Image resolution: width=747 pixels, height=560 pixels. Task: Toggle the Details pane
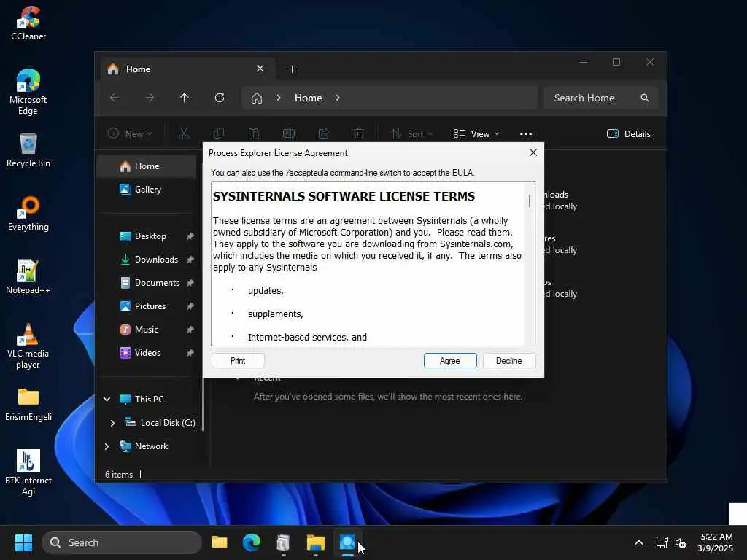coord(628,134)
